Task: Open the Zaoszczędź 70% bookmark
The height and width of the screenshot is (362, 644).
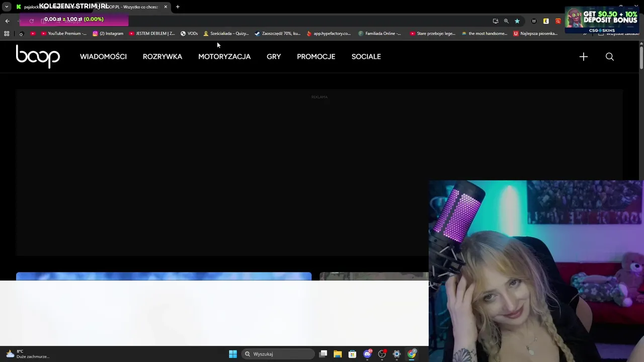Action: tap(278, 34)
